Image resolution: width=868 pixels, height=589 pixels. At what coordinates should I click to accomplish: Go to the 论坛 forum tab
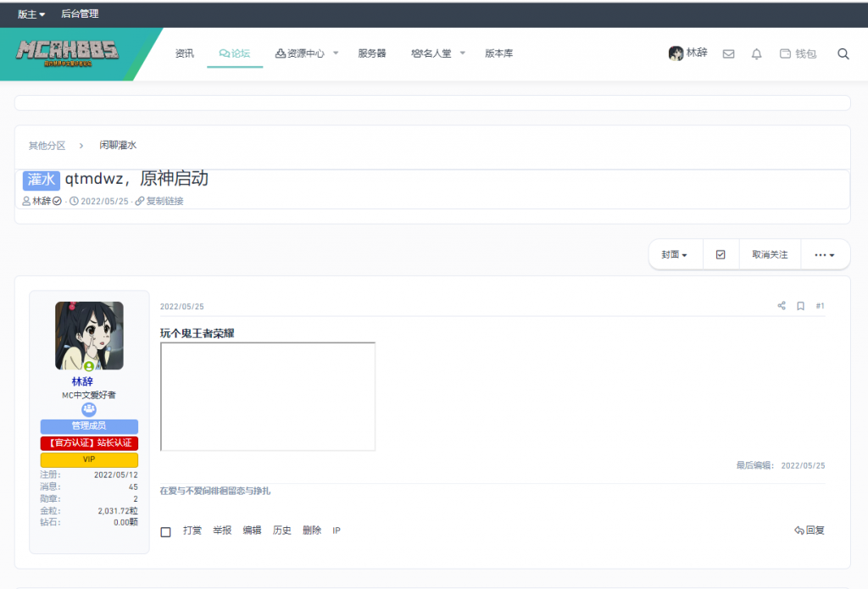[235, 53]
